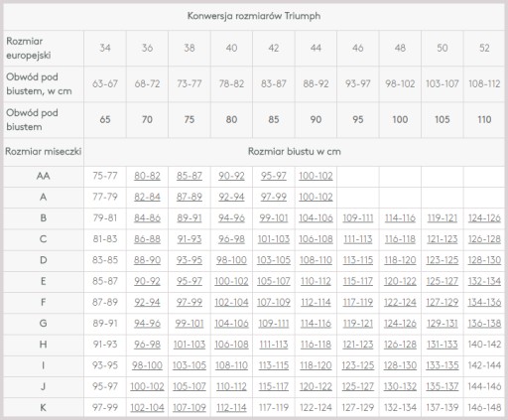508x420 pixels.
Task: Click the 85-87 link in row AA
Action: 190,176
